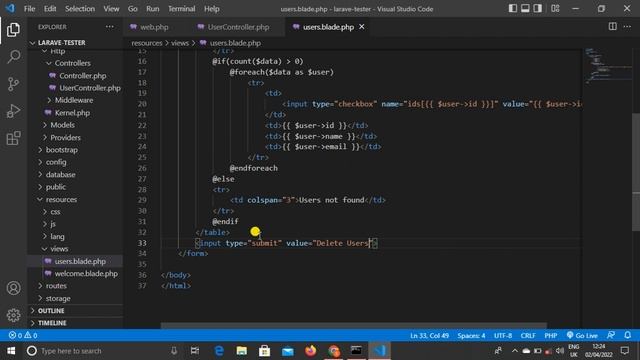Toggle bottom panel layout icon
Image resolution: width=640 pixels, height=360 pixels.
(x=525, y=8)
